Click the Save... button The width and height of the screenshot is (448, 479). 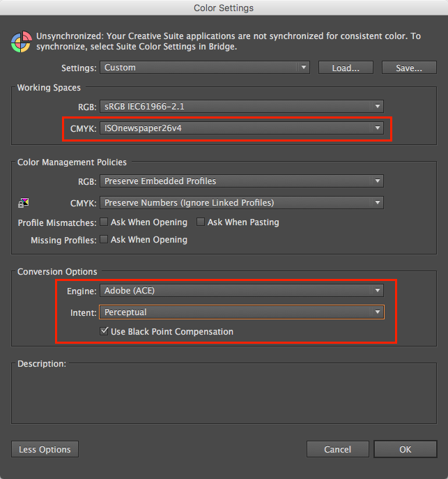409,68
